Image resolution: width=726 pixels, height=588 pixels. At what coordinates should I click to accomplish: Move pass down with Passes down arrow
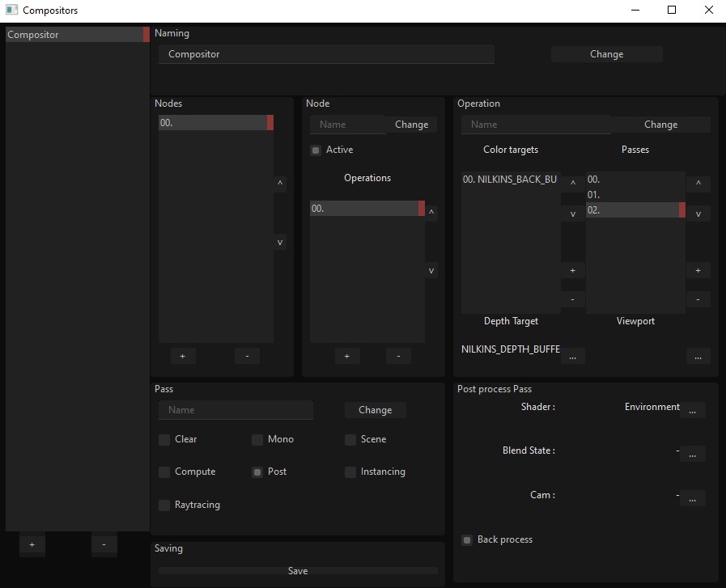click(x=698, y=214)
